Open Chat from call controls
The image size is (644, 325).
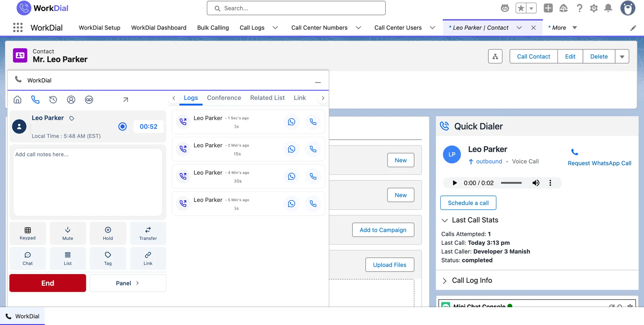[x=28, y=258]
